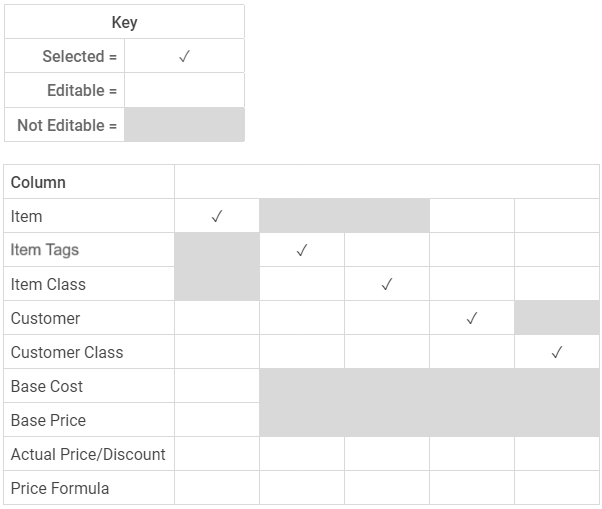Toggle the Item Class row checkmark
Screen dimensions: 602x509
click(387, 284)
